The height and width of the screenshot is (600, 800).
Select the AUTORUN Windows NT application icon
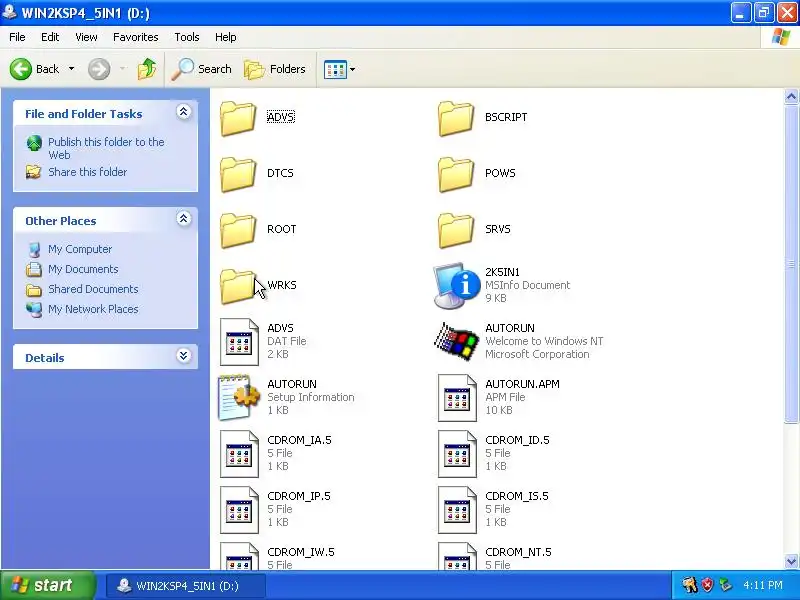click(x=456, y=341)
